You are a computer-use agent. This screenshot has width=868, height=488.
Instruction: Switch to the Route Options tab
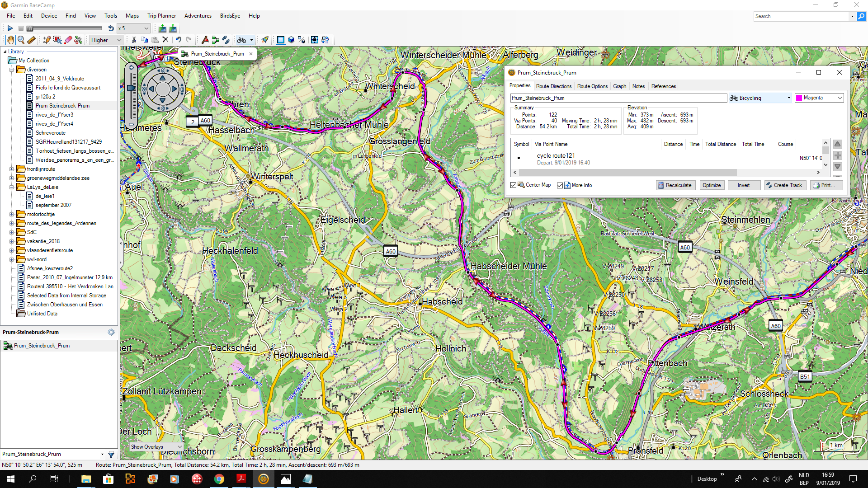tap(592, 86)
